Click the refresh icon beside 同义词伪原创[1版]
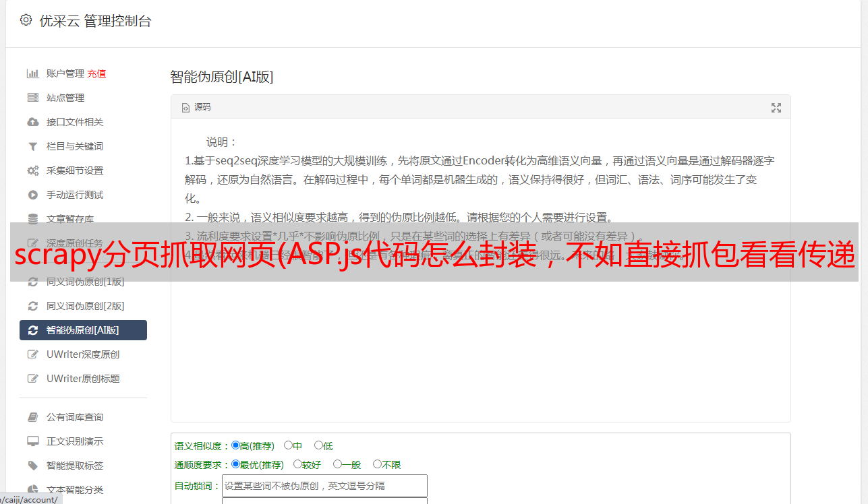 (32, 282)
